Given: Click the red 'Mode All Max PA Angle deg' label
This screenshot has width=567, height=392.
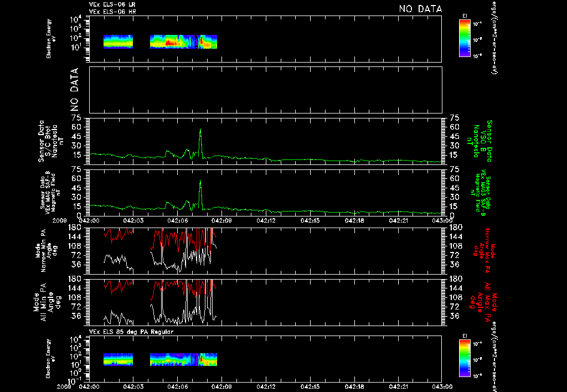Looking at the screenshot, I should click(x=483, y=302).
